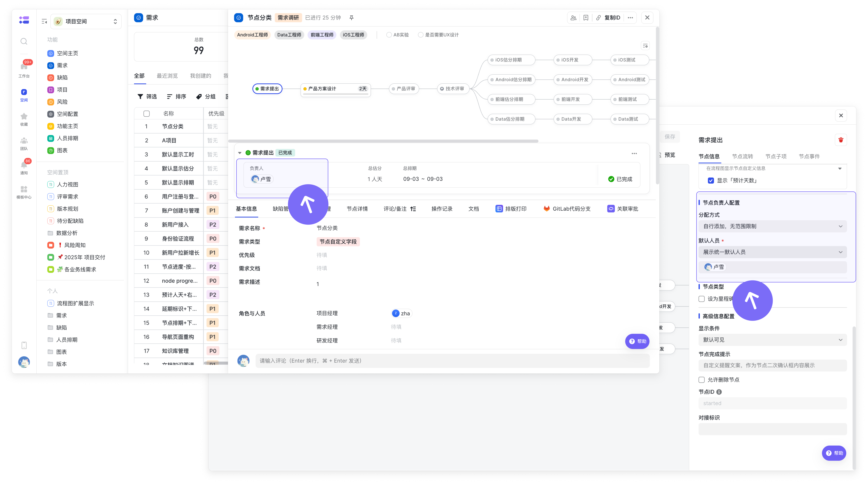
Task: Click the 复制ID button
Action: pyautogui.click(x=608, y=18)
